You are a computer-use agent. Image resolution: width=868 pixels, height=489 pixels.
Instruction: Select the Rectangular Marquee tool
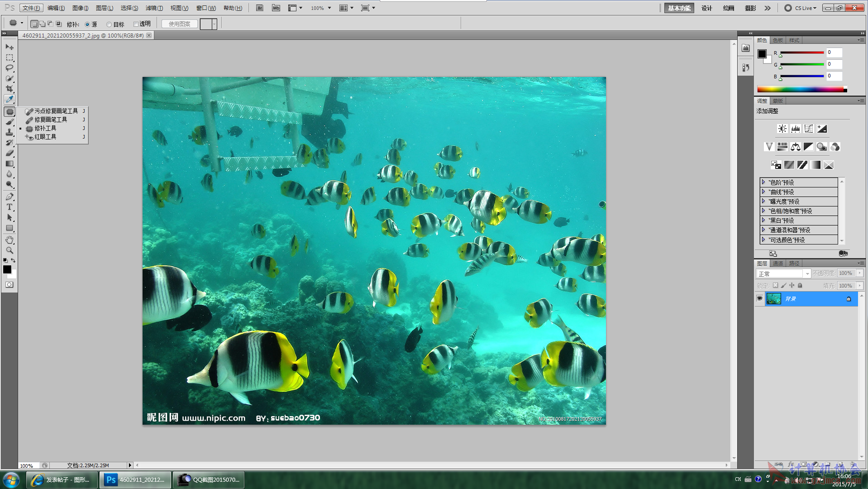click(x=10, y=58)
